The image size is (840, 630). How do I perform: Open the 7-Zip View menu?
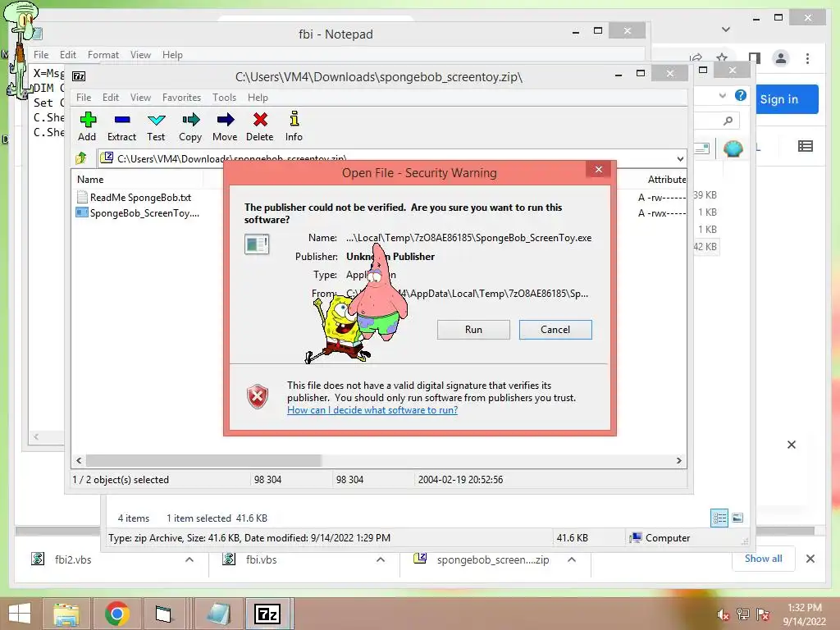coord(140,98)
